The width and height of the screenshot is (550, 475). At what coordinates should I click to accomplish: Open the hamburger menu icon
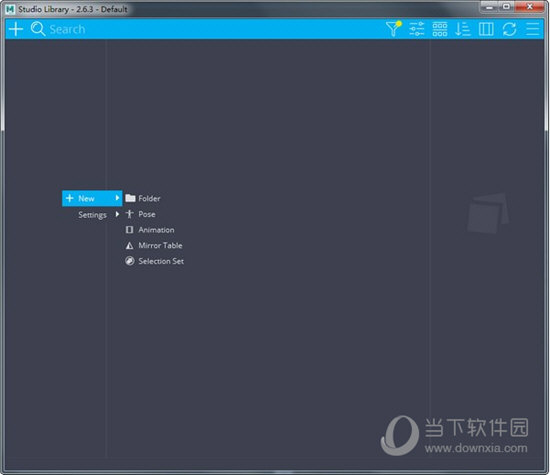(x=533, y=29)
